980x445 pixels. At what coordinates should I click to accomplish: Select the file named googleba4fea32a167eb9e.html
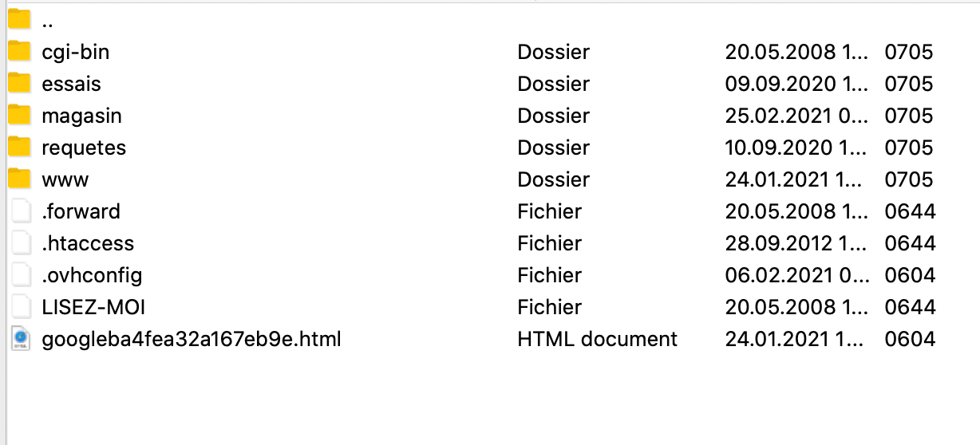coord(192,339)
